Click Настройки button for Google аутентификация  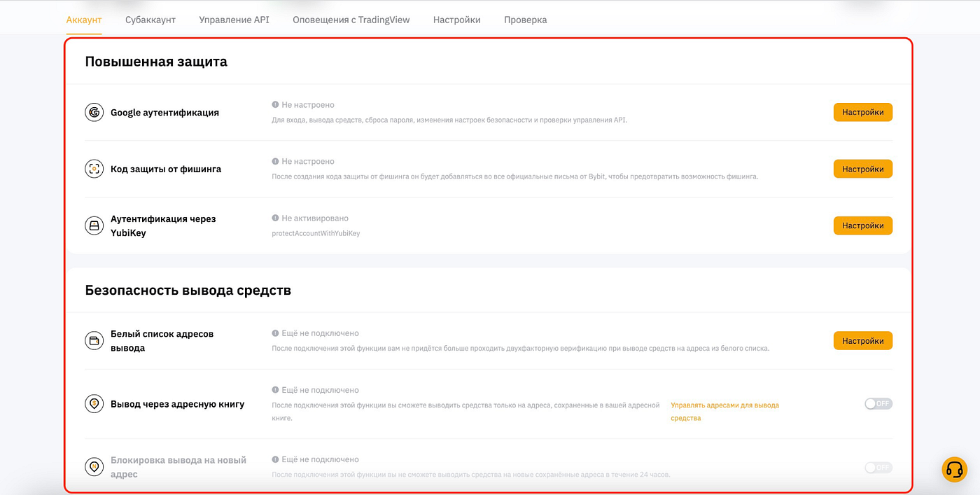(862, 112)
